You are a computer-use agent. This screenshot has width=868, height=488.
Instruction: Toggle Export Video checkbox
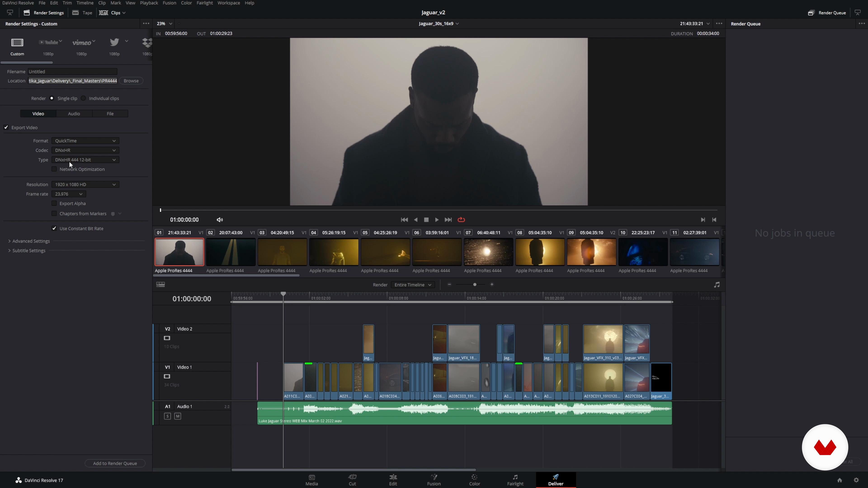(6, 127)
